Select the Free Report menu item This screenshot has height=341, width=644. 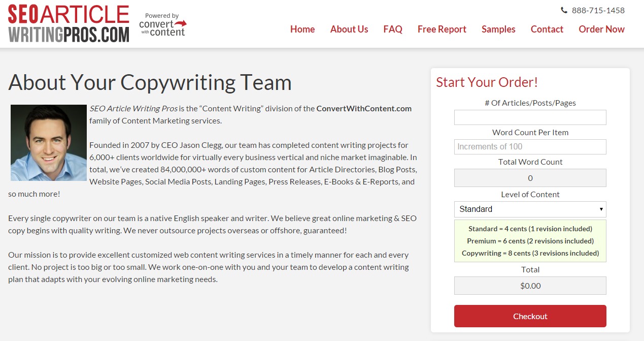[x=442, y=29]
